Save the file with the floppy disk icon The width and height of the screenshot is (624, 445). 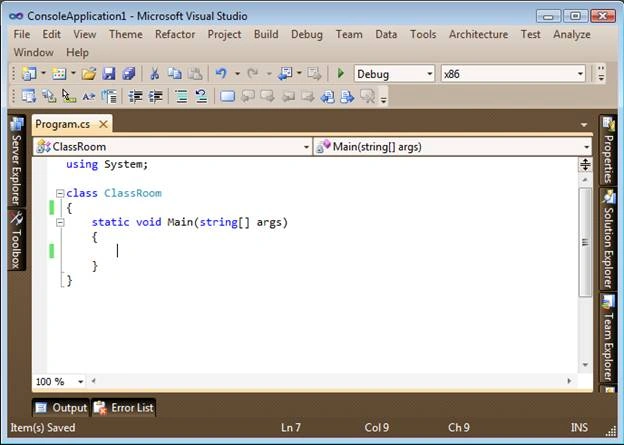(x=109, y=74)
